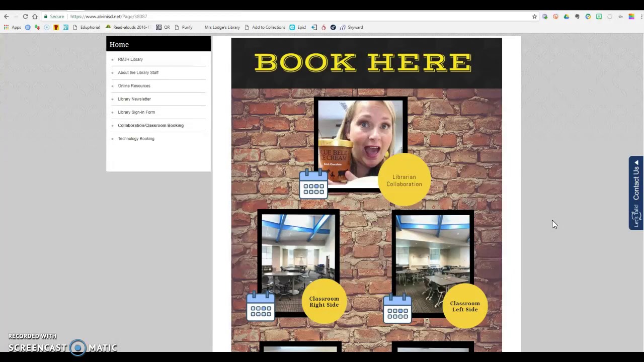Open the browser home page icon

pos(35,17)
